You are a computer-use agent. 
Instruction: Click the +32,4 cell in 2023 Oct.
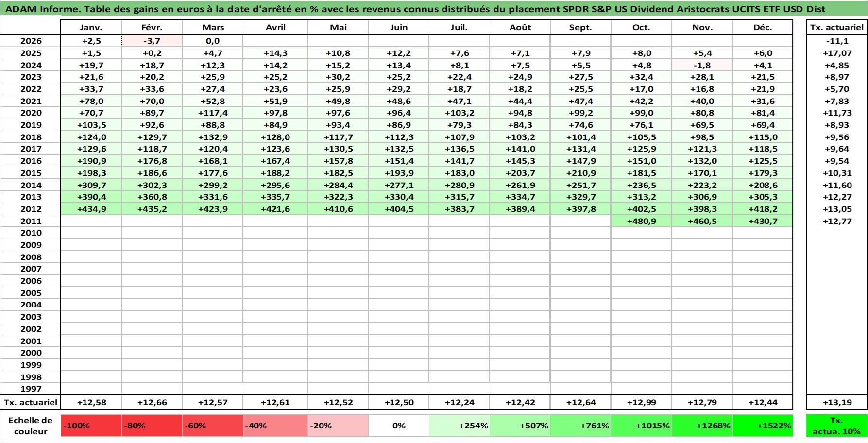[642, 77]
